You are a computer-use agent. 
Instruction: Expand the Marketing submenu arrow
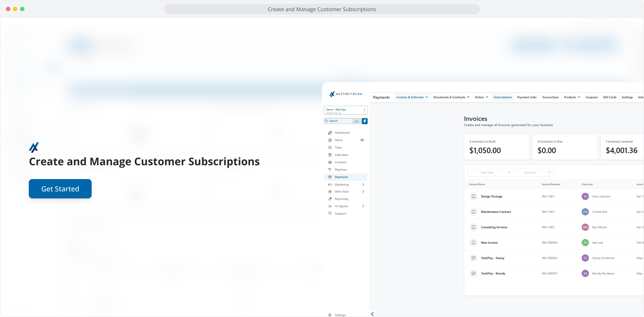[363, 185]
